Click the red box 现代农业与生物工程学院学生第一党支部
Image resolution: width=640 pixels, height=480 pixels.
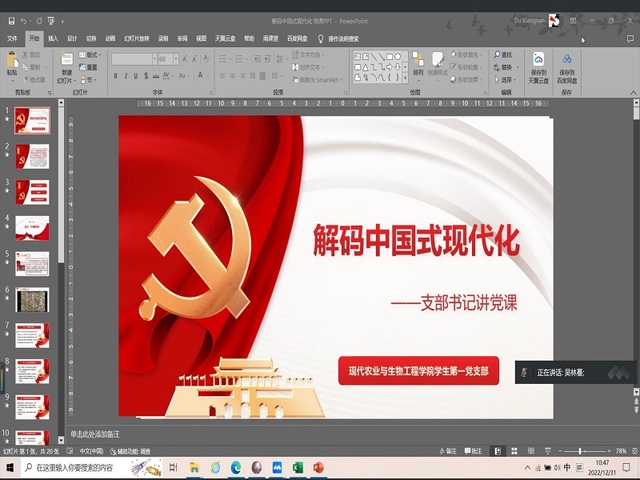tap(419, 371)
